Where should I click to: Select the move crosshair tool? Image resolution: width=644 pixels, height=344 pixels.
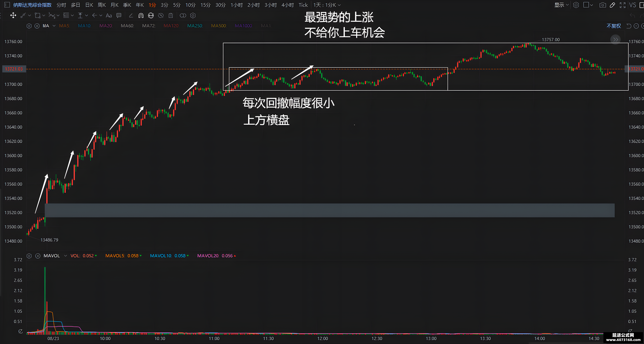(x=13, y=15)
